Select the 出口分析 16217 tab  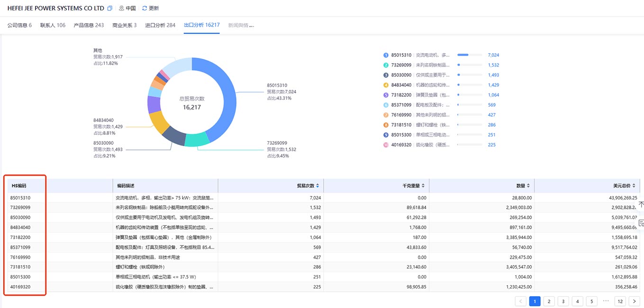[x=202, y=25]
